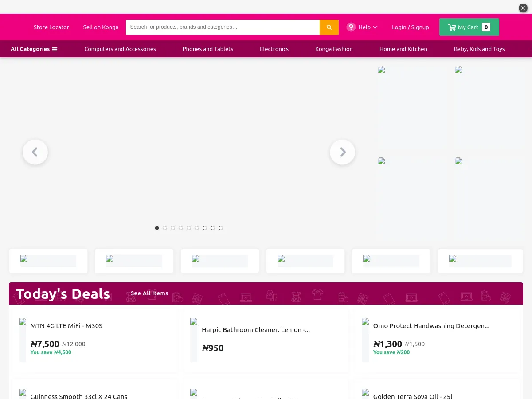Browse the Phones and Tablets category

[x=208, y=49]
